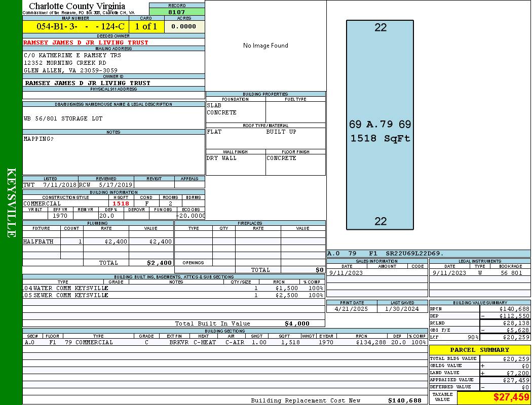This screenshot has width=532, height=405.
Task: Click the MAPPING? note text
Action: 39,139
